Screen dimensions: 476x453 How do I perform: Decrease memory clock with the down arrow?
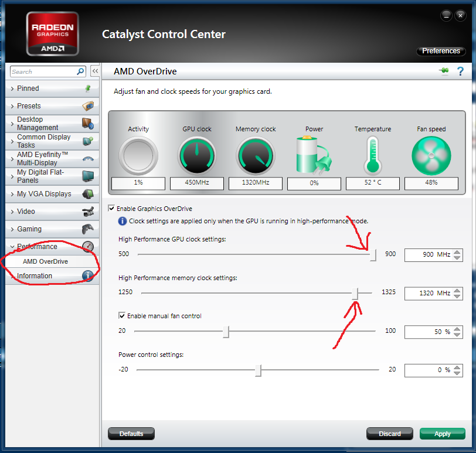[x=457, y=297]
